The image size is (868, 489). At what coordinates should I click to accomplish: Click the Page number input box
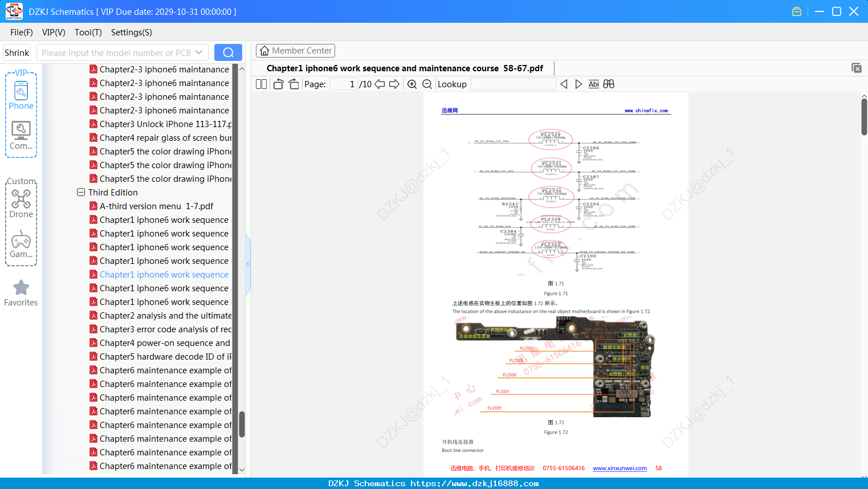point(343,84)
